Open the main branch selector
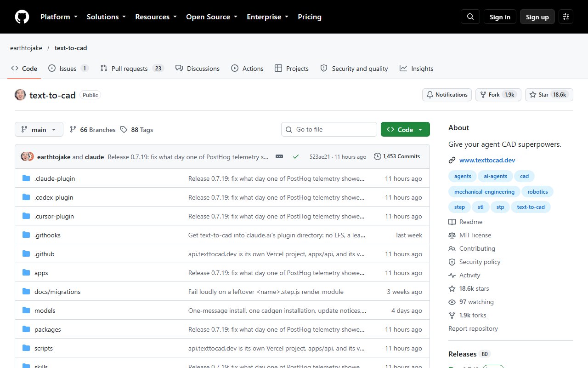This screenshot has width=588, height=368. (39, 130)
